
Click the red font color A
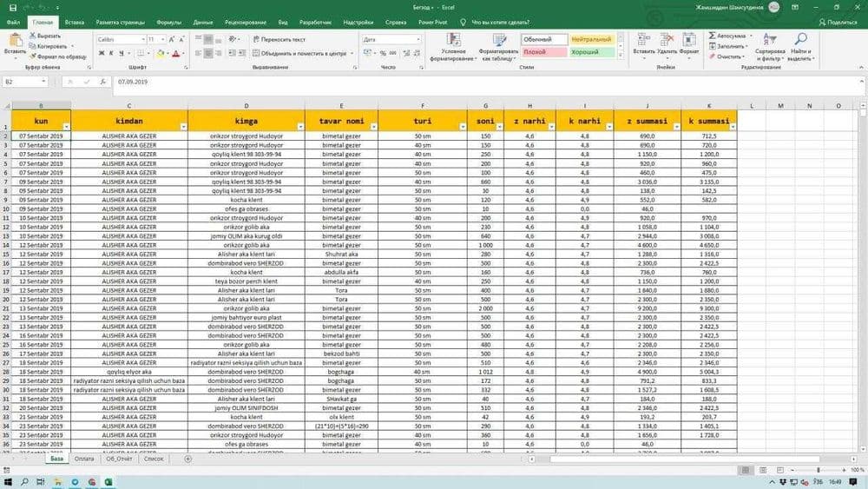tap(176, 53)
